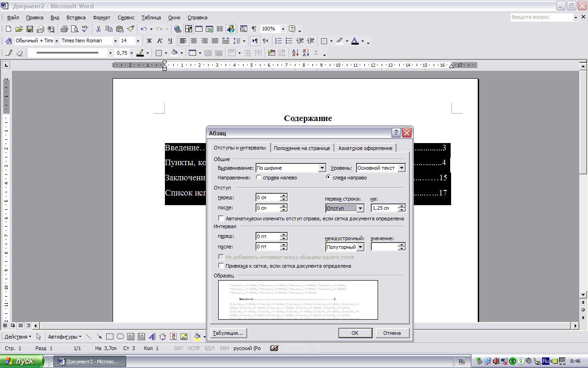Click the 'Введите вопрос' help search box
588x368 pixels.
pyautogui.click(x=542, y=17)
